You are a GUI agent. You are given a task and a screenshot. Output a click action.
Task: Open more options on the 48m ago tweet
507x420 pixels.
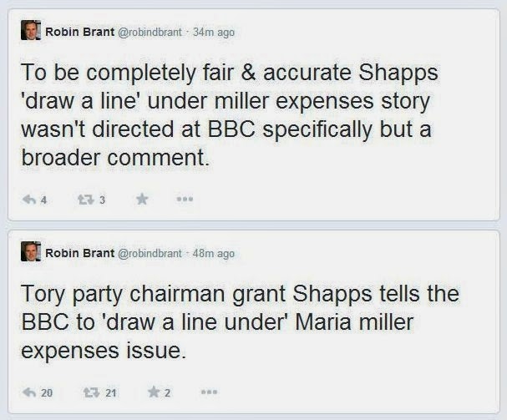pyautogui.click(x=209, y=392)
